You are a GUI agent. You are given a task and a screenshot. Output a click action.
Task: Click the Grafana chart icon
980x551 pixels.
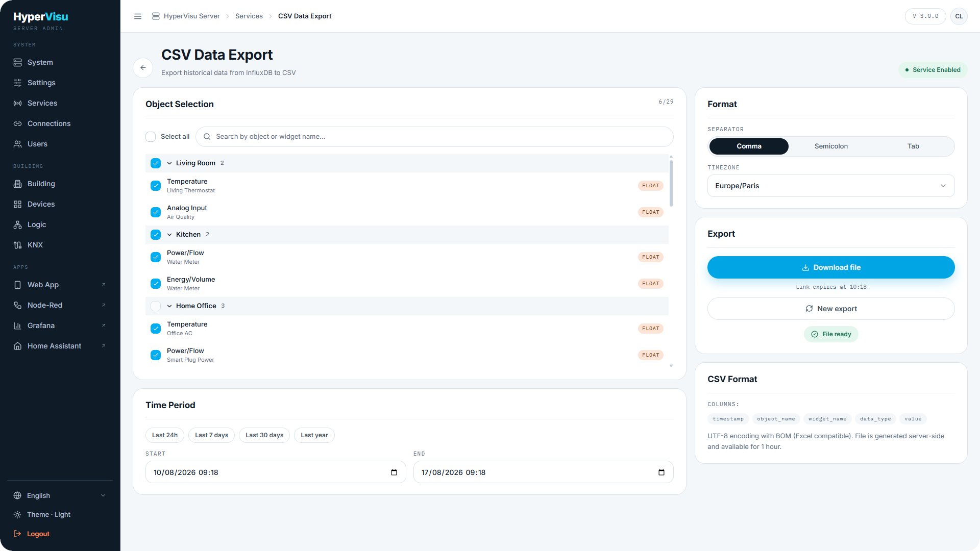click(x=17, y=325)
